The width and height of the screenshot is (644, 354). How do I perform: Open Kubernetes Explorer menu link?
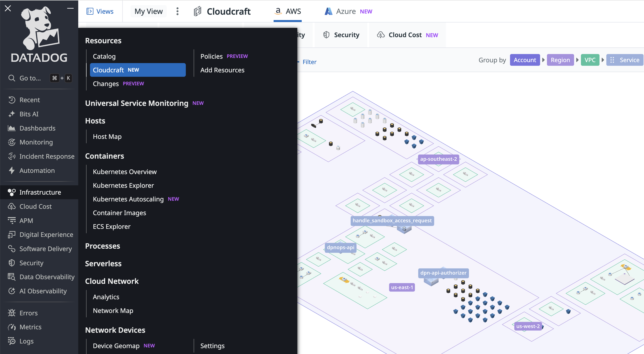click(123, 186)
